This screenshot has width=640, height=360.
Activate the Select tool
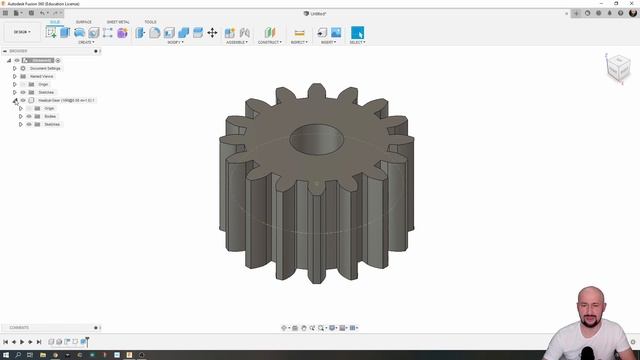pos(357,33)
